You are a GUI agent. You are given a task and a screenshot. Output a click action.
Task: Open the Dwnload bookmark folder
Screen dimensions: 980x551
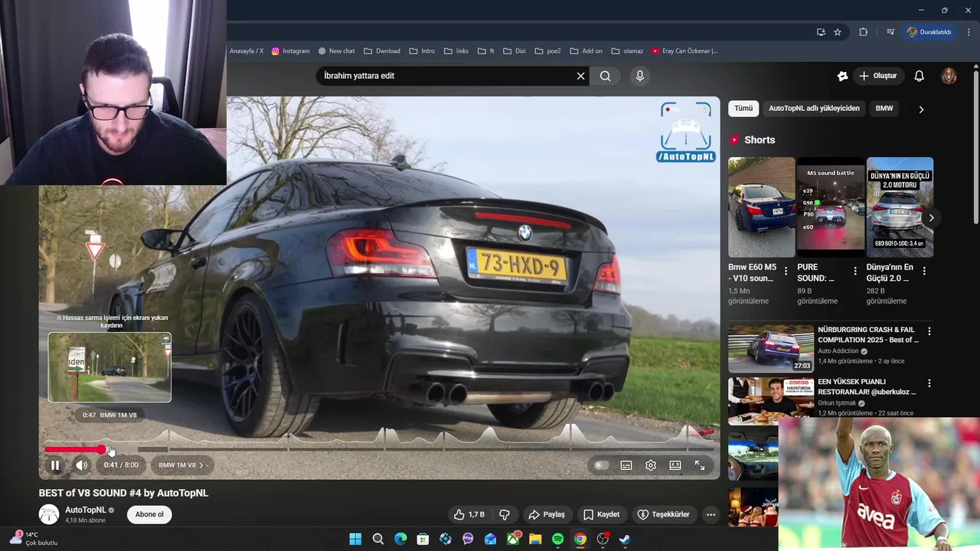(382, 51)
